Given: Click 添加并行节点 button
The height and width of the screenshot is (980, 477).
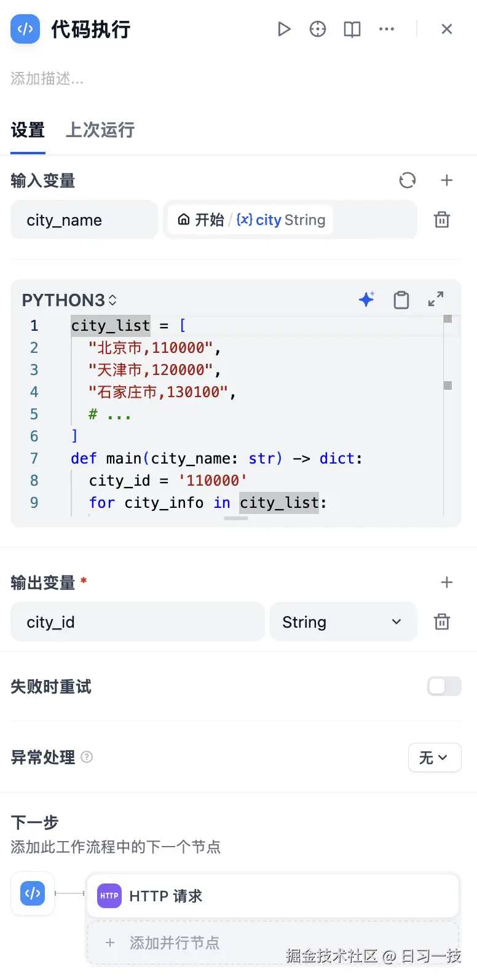Looking at the screenshot, I should [274, 942].
